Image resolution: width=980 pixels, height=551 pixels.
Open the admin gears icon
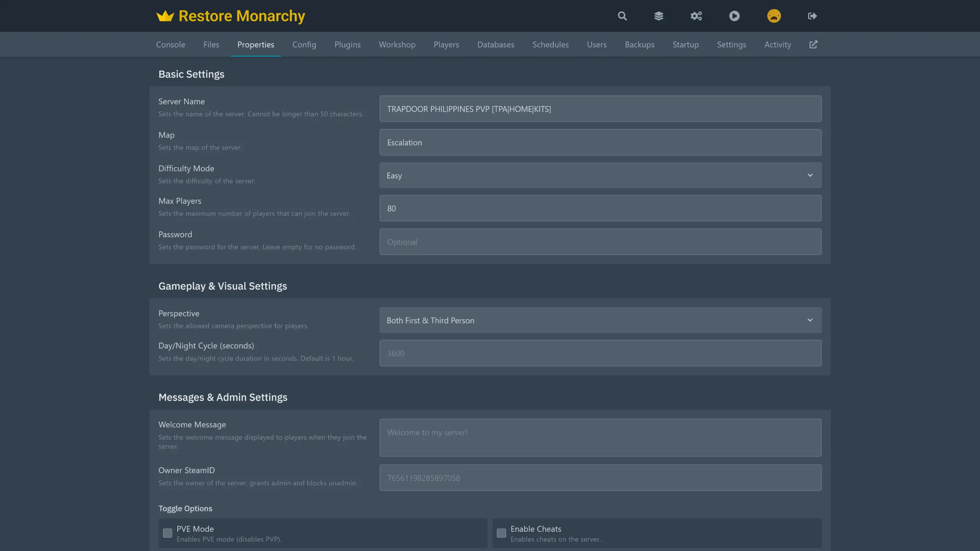(x=696, y=16)
